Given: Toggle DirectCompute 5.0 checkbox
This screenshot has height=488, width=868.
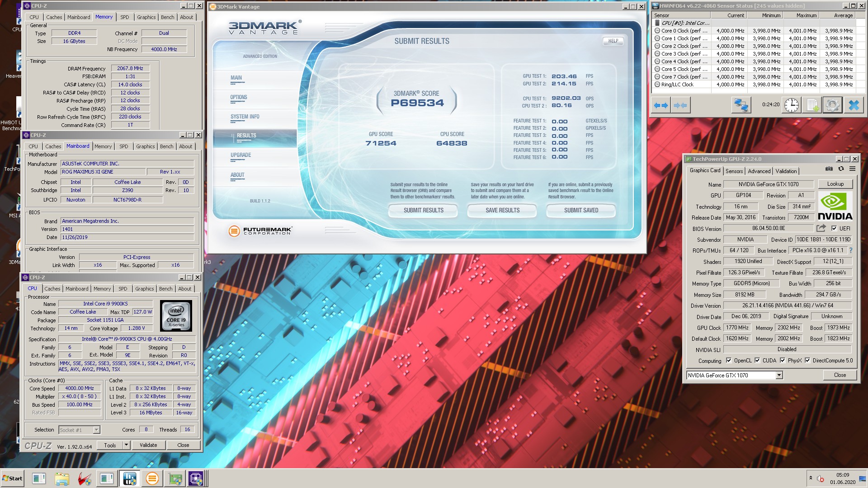Looking at the screenshot, I should [x=807, y=361].
